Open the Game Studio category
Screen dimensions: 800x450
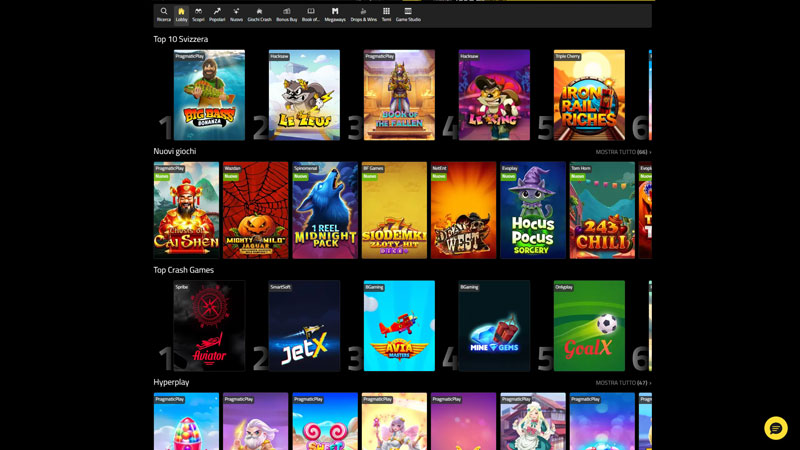click(x=408, y=15)
